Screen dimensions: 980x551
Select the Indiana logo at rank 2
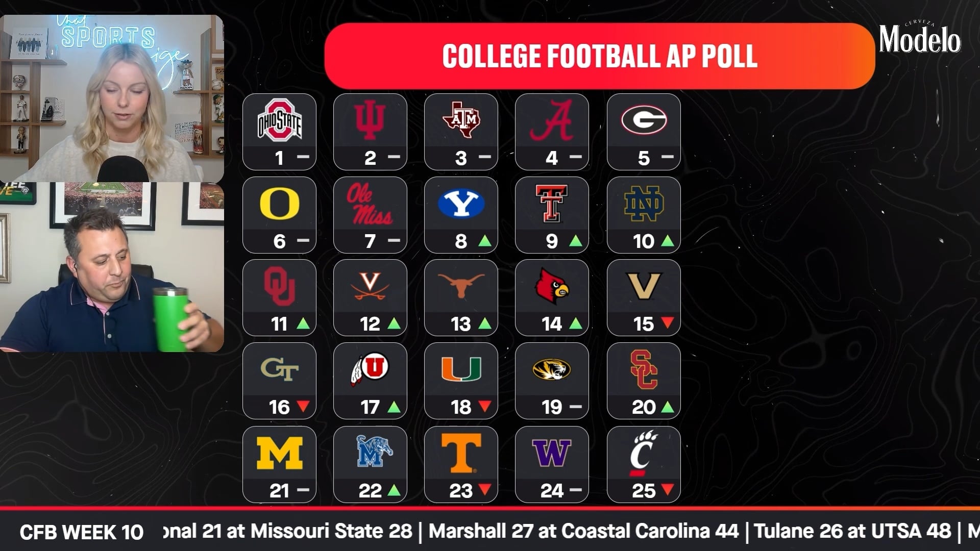(x=370, y=120)
